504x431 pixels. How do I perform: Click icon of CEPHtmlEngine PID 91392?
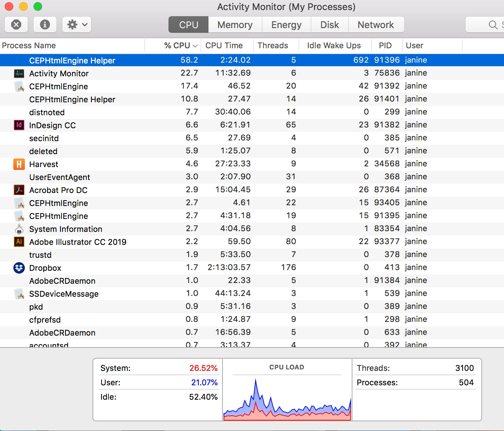click(19, 86)
